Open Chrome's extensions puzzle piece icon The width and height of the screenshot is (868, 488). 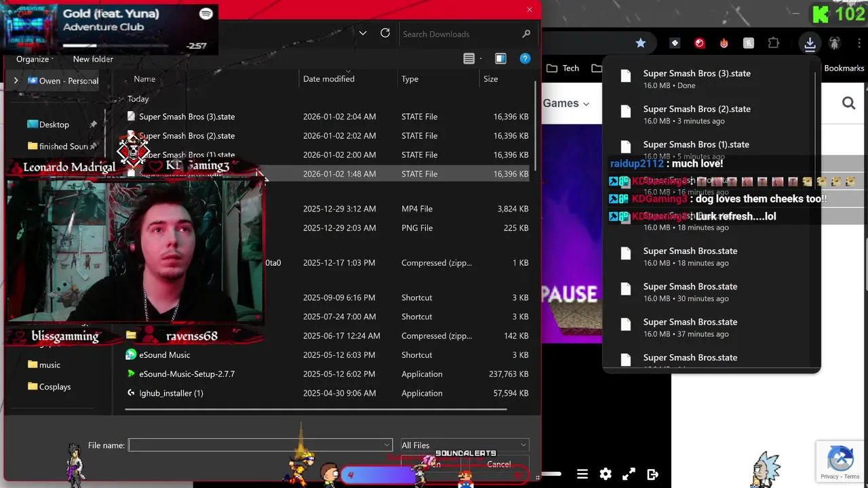pyautogui.click(x=774, y=43)
